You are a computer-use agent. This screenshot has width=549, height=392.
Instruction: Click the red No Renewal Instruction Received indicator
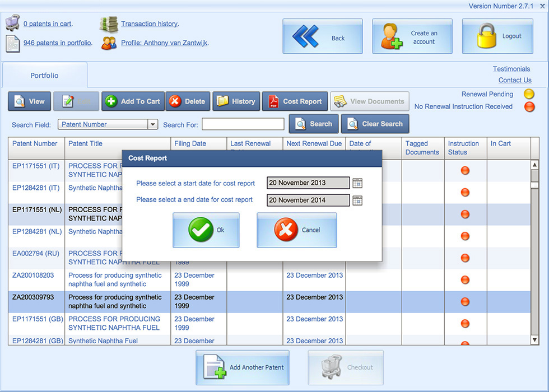pos(529,106)
